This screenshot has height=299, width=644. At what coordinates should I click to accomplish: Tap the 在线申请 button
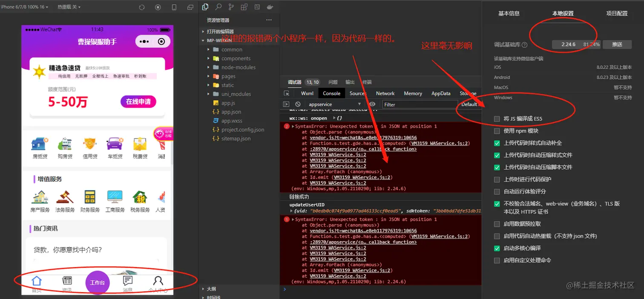click(x=138, y=102)
